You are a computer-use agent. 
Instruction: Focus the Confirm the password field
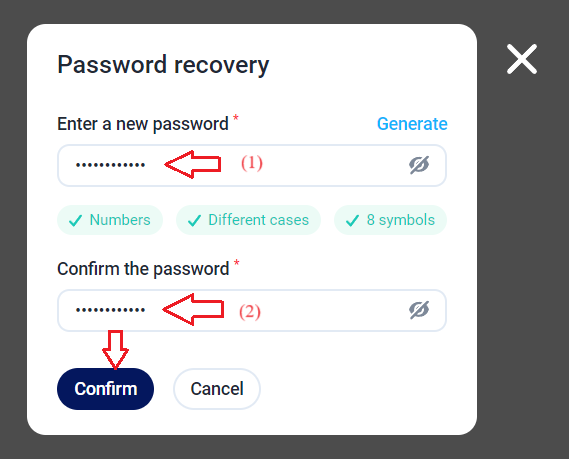click(x=252, y=310)
